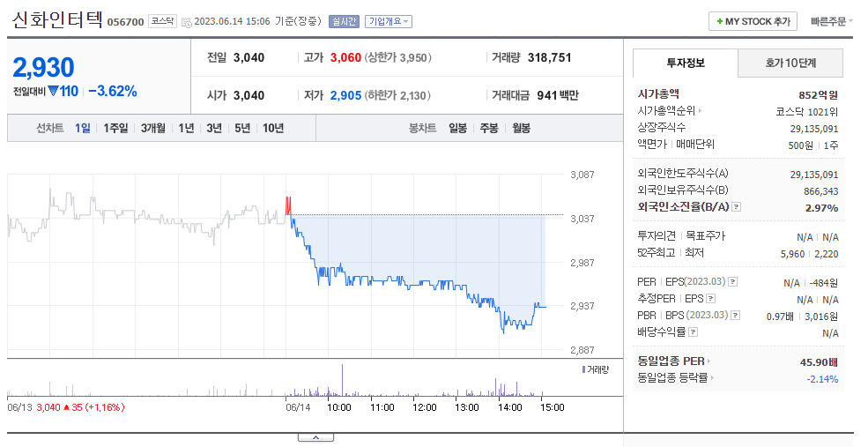
Task: Select the 1년 line chart period
Action: tap(186, 128)
